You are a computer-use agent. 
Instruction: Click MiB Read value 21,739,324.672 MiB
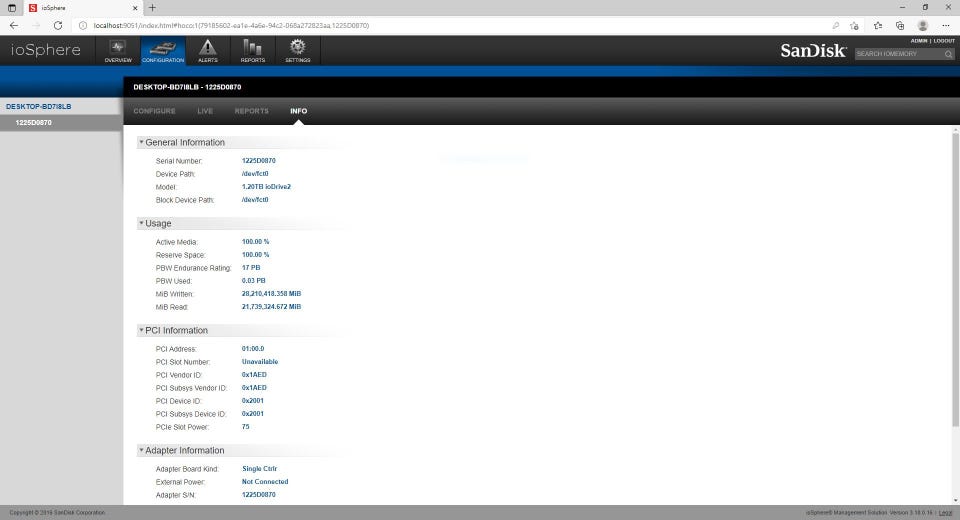click(271, 307)
